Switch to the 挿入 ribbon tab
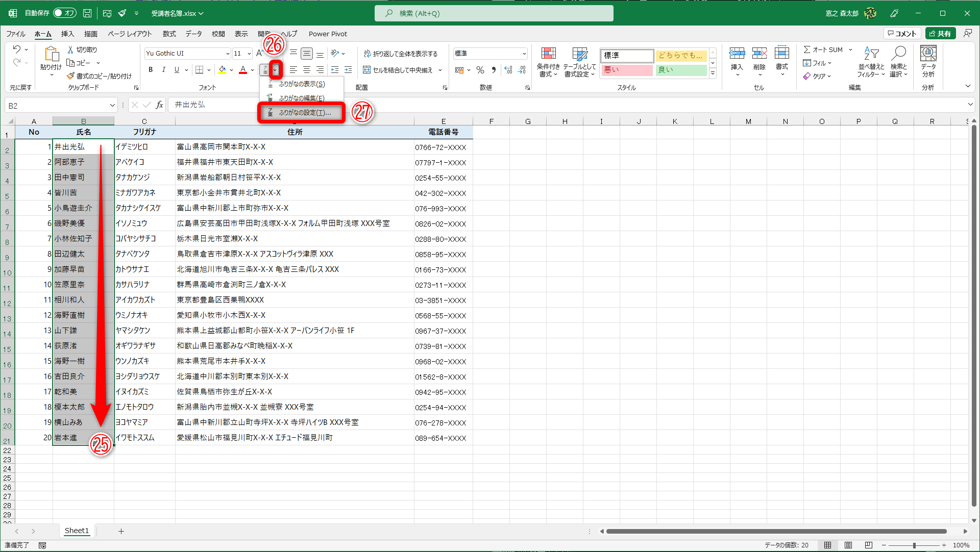Screen dimensions: 980x552 tap(69, 34)
